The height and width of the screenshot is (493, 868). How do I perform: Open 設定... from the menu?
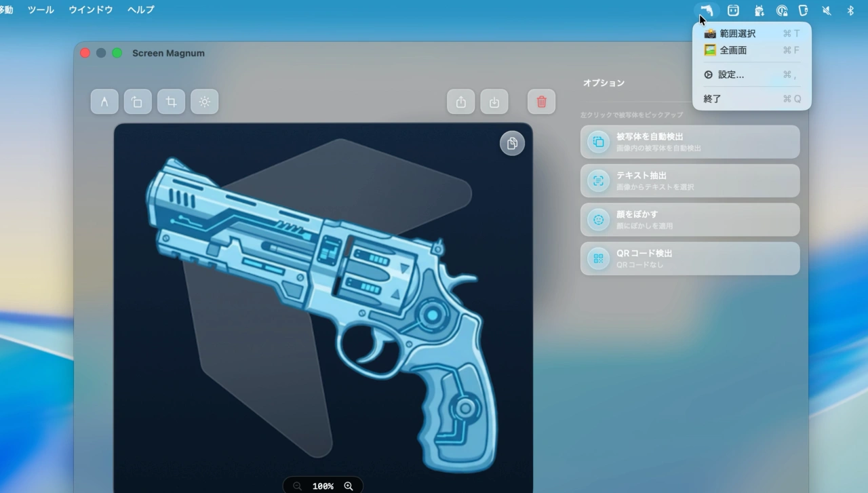tap(730, 75)
